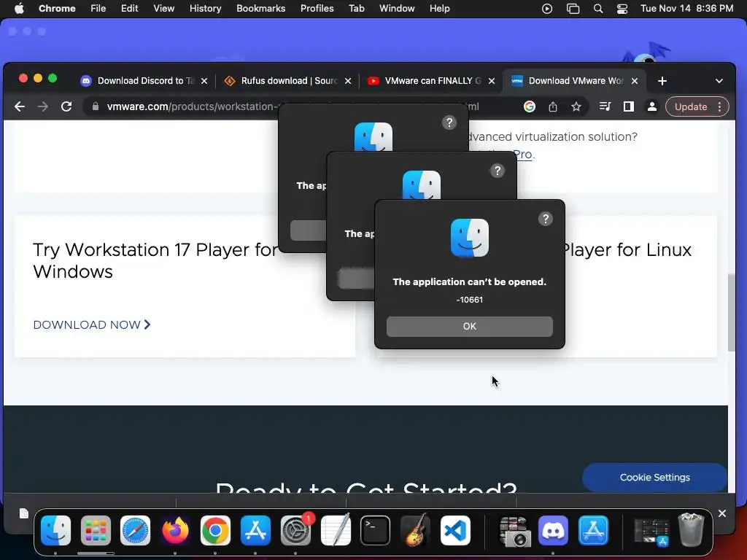
Task: Open help on front error dialog
Action: 546,219
